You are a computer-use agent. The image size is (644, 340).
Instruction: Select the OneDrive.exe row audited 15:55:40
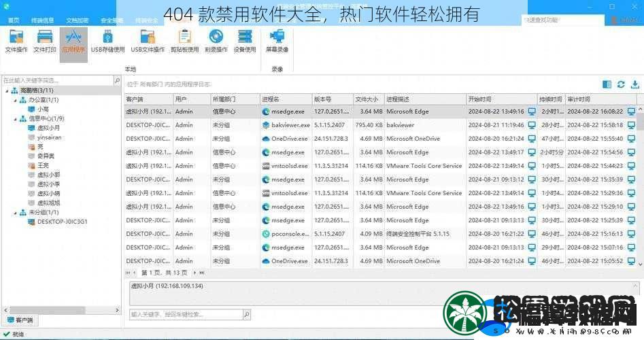tap(381, 139)
